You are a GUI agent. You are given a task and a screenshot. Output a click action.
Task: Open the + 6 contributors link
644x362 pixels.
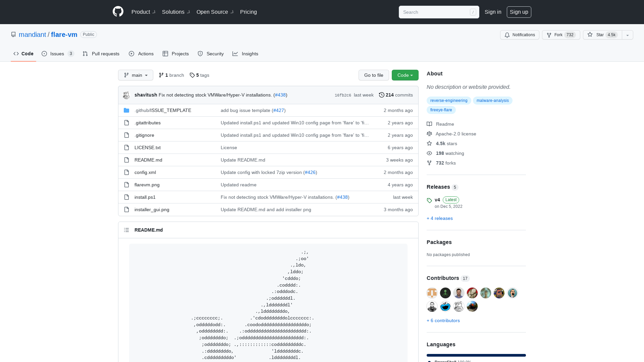(443, 320)
